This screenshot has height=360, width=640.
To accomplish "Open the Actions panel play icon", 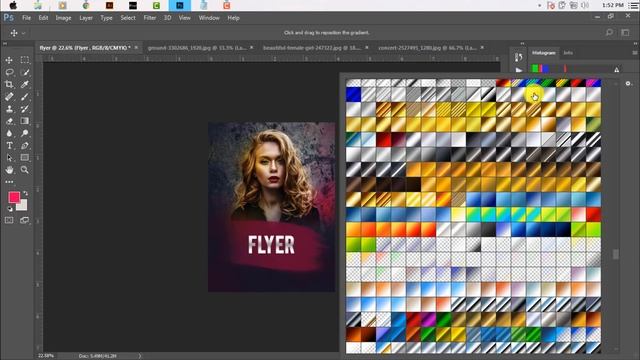I will (518, 70).
